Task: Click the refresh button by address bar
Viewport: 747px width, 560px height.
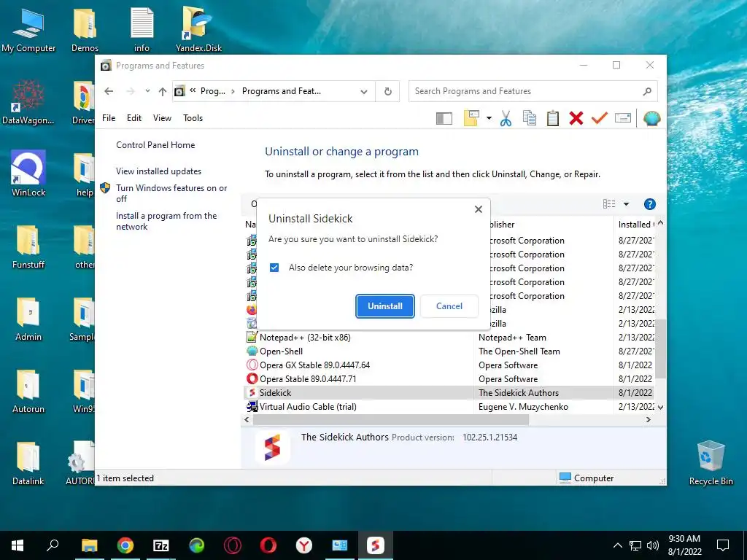Action: pos(388,91)
